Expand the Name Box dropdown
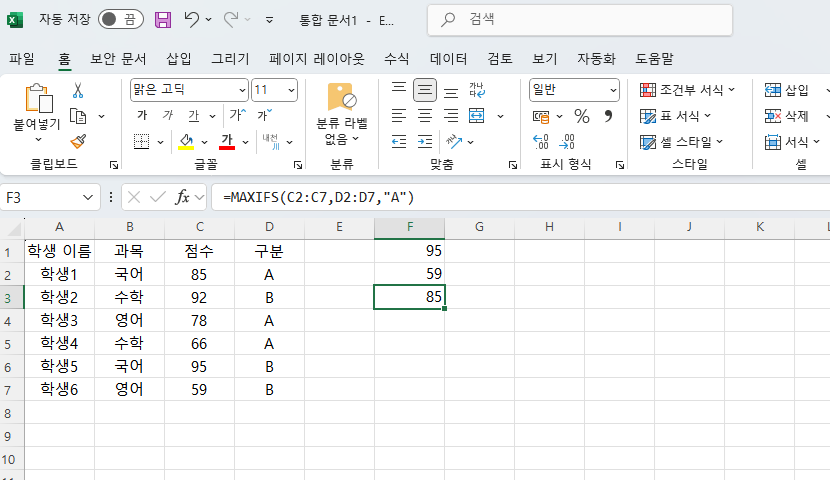This screenshot has height=480, width=830. pos(87,198)
